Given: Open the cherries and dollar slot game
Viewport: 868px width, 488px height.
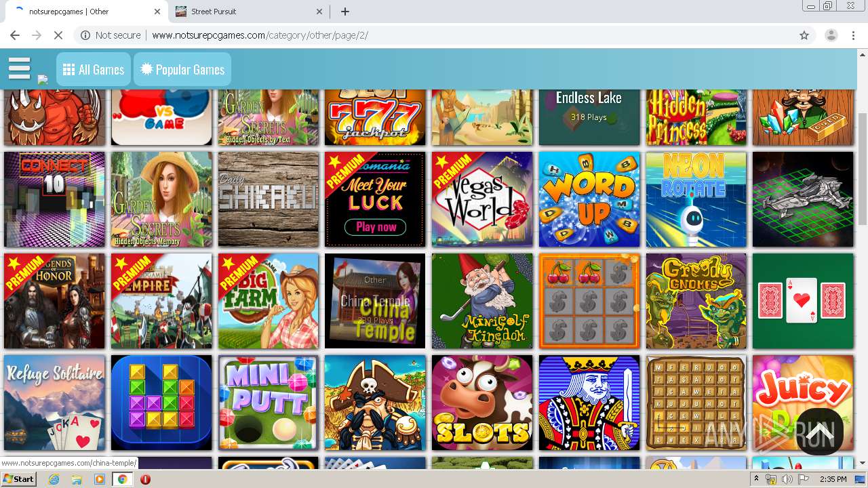Looking at the screenshot, I should pyautogui.click(x=589, y=301).
